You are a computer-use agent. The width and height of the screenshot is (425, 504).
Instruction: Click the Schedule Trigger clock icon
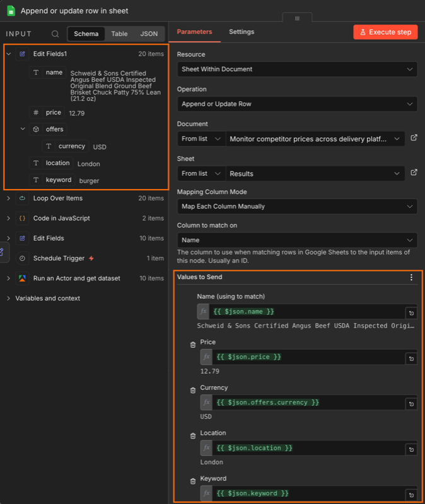point(22,258)
